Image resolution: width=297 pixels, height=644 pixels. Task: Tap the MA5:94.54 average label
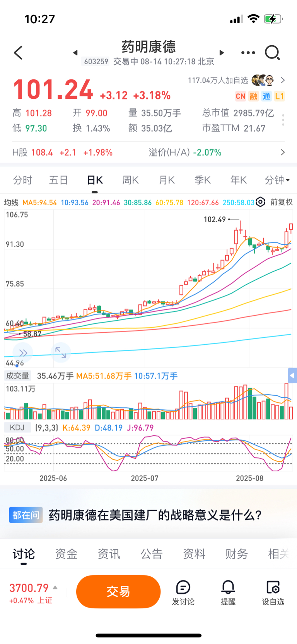(x=39, y=203)
